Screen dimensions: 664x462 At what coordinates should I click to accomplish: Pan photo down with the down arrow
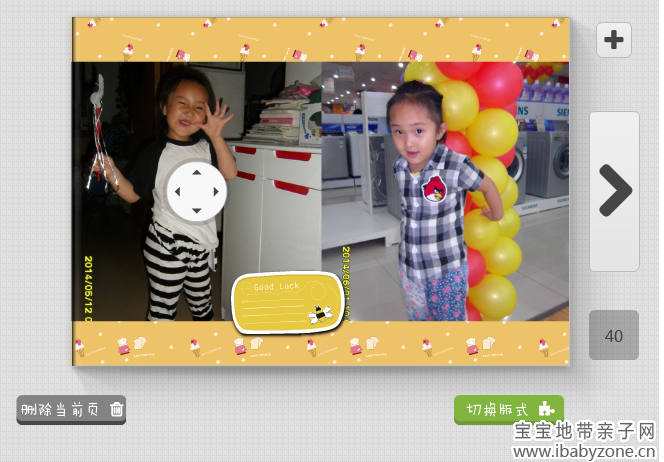pyautogui.click(x=196, y=210)
